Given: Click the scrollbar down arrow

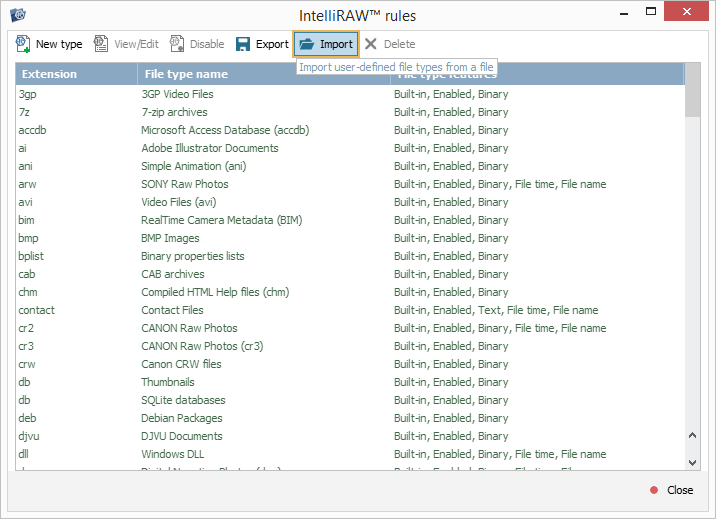Looking at the screenshot, I should pos(693,461).
